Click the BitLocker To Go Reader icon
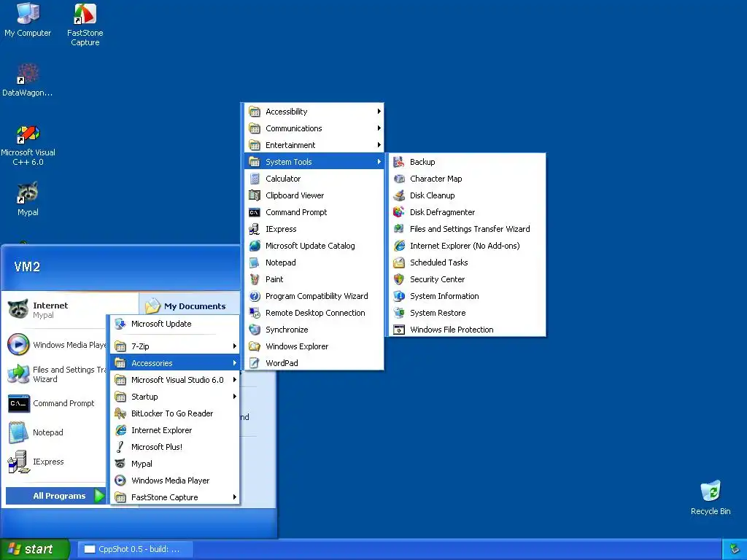This screenshot has height=560, width=747. pos(120,413)
